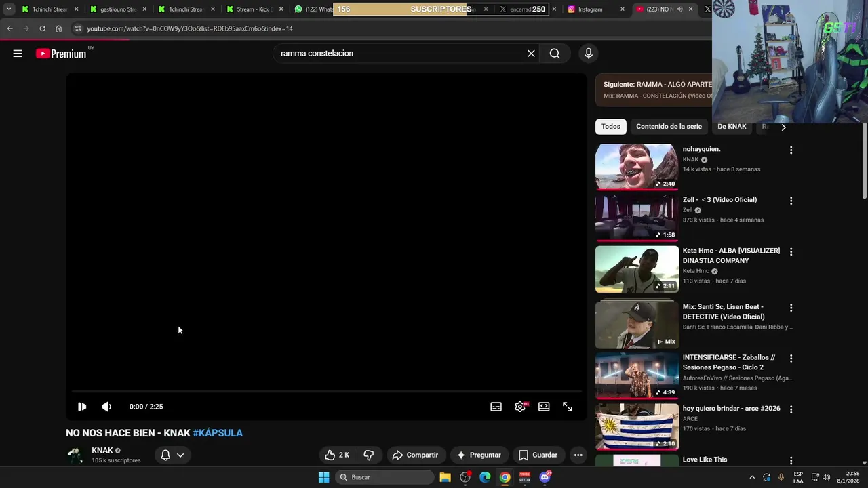Screen dimensions: 868x488
Task: Toggle the notification bell for KNAK
Action: (165, 455)
